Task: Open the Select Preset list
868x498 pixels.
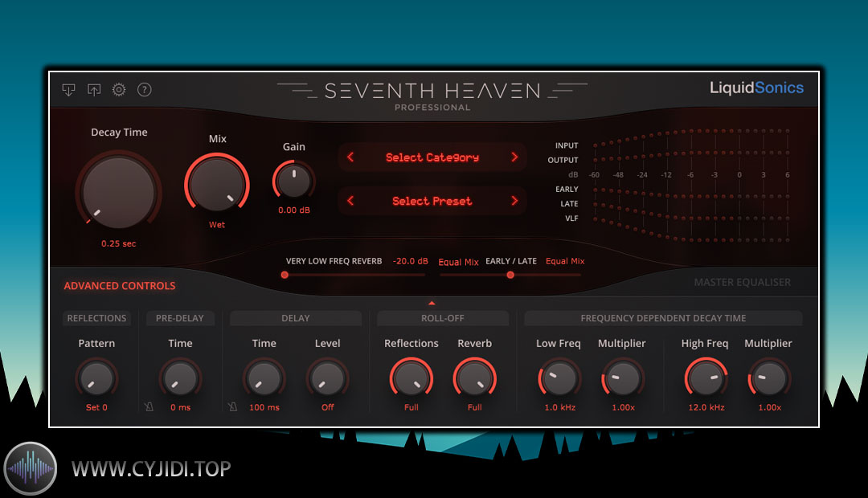Action: [x=432, y=201]
